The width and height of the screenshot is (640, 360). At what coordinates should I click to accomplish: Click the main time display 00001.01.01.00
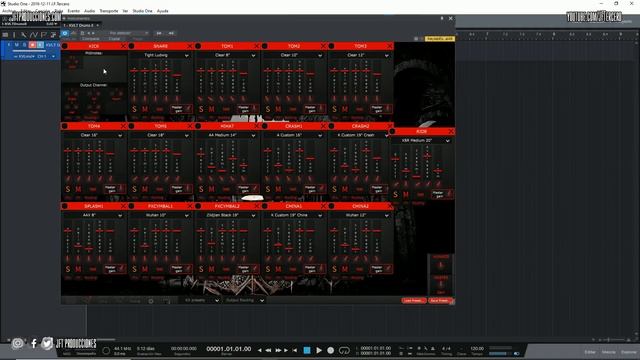point(229,349)
